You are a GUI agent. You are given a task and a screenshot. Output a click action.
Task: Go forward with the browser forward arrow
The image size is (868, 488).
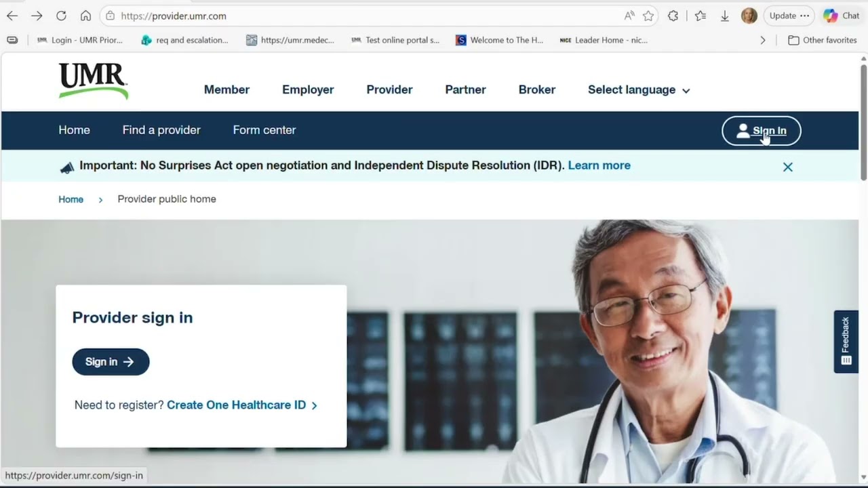point(37,16)
